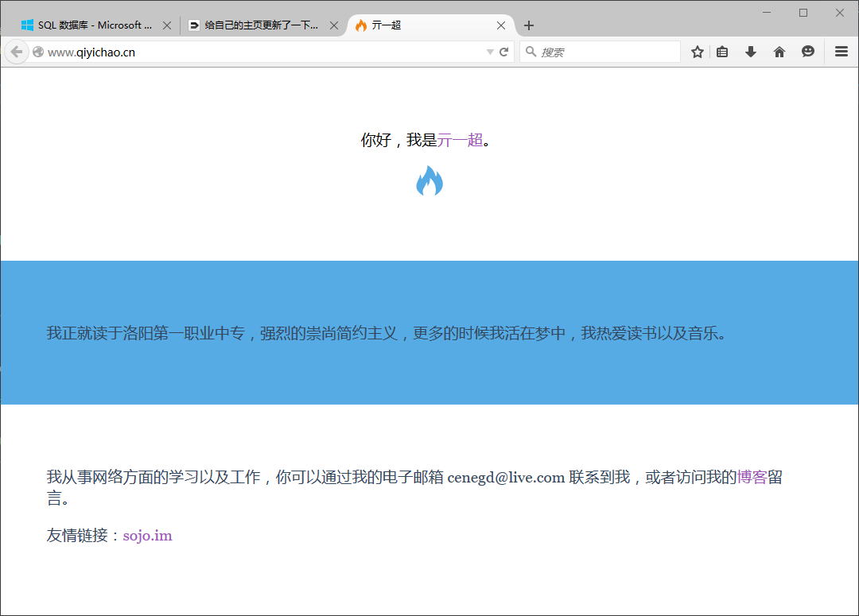
Task: Click the back navigation arrow button
Action: (x=16, y=52)
